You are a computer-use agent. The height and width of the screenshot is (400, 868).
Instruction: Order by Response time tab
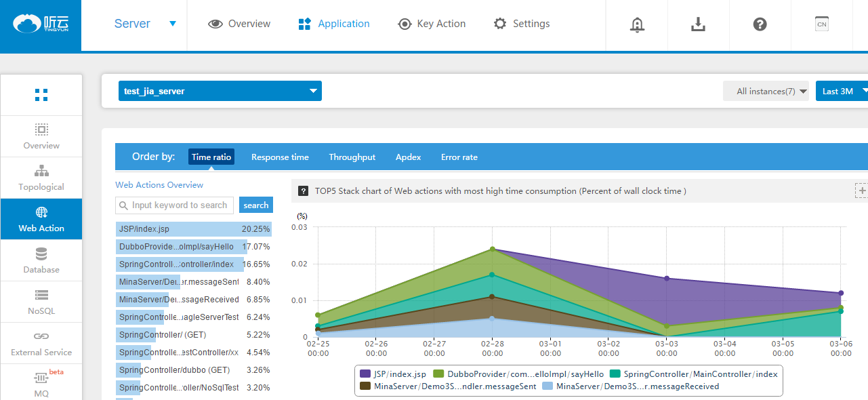click(280, 157)
